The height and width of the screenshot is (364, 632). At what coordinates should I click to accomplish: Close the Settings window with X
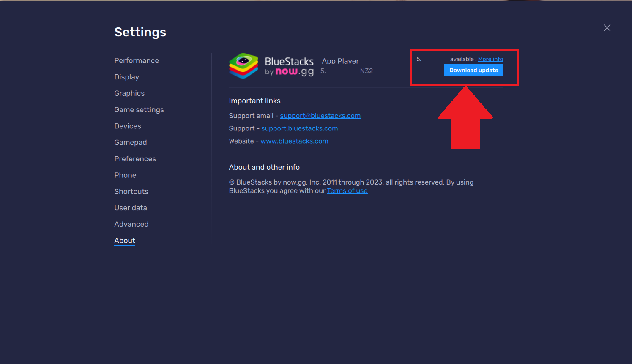pos(607,28)
